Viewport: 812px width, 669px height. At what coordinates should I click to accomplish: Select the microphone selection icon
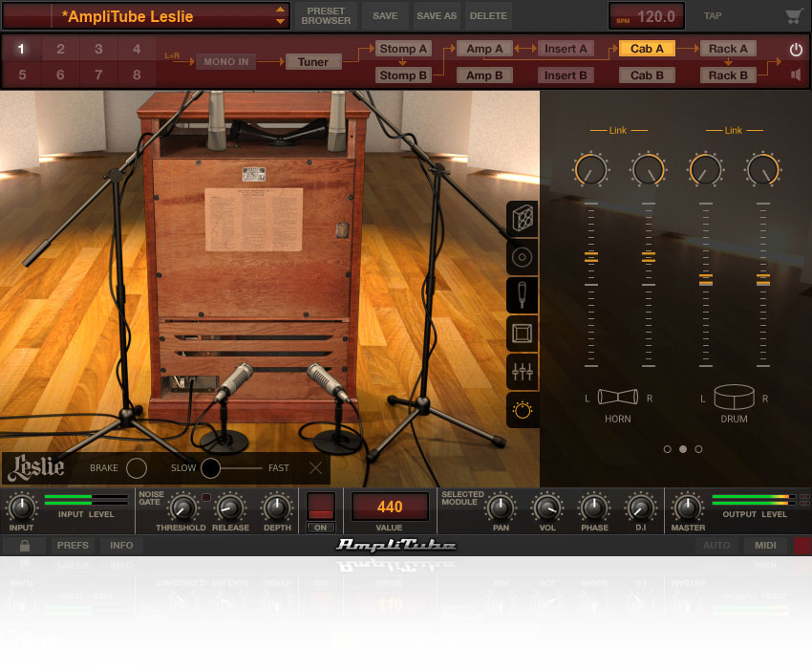(523, 294)
